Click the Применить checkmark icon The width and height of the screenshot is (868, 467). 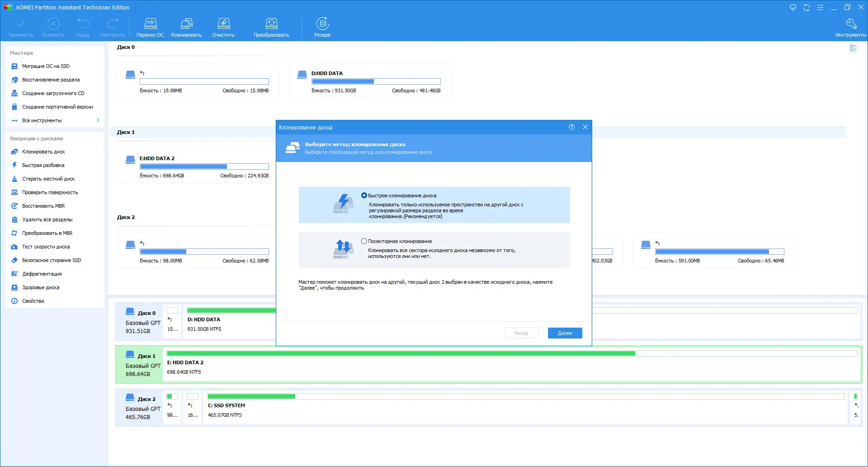[x=21, y=28]
